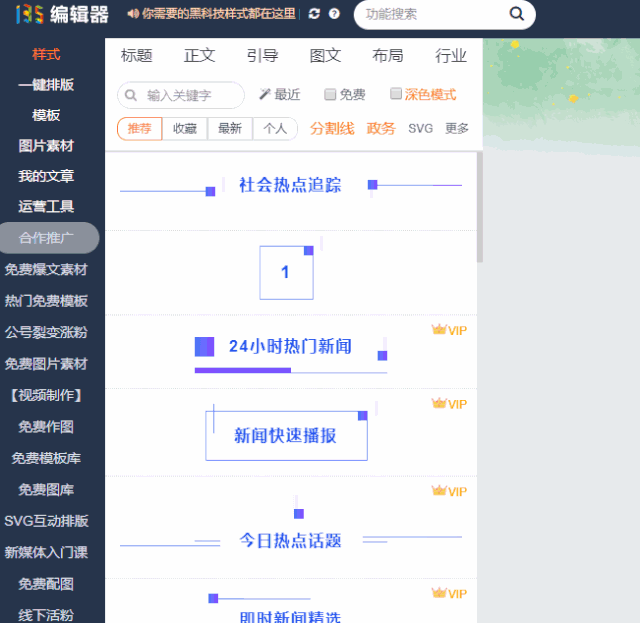
Task: Enable the 深色模式 checkbox
Action: click(396, 93)
